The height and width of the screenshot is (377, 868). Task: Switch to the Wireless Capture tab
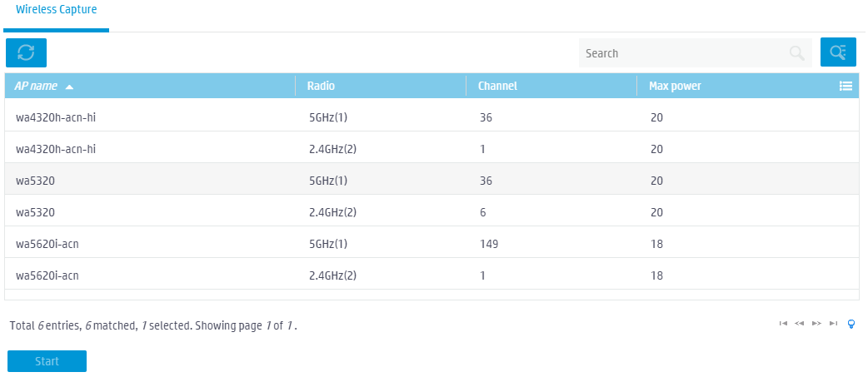click(x=57, y=10)
